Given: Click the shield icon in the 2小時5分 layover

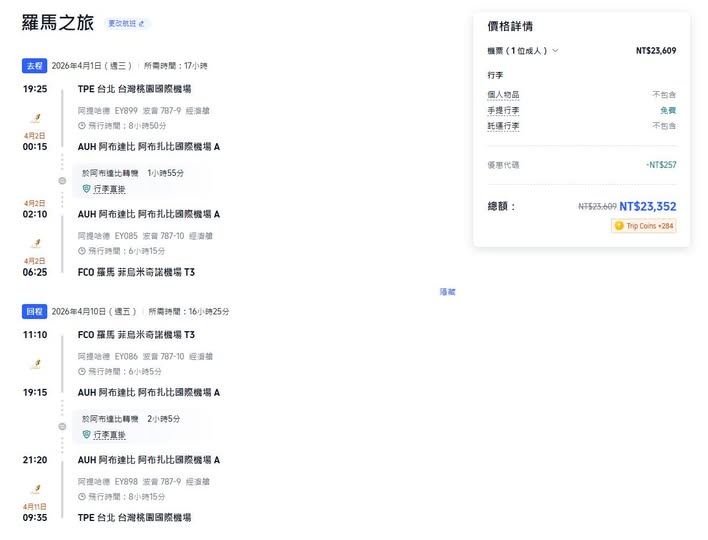Looking at the screenshot, I should tap(86, 435).
